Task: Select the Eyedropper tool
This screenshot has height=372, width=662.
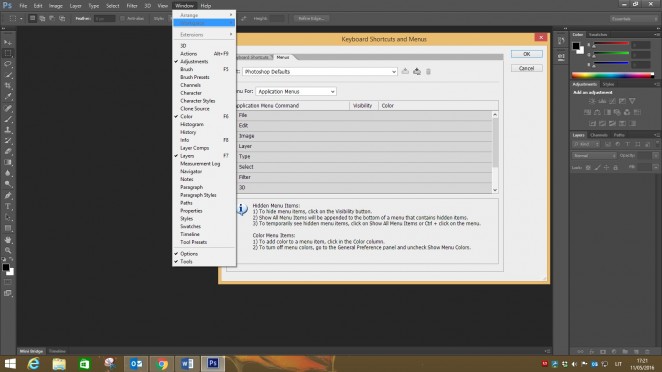Action: point(8,97)
